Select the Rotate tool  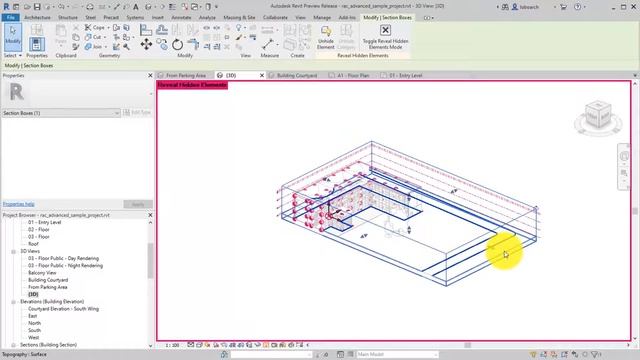coord(177,44)
